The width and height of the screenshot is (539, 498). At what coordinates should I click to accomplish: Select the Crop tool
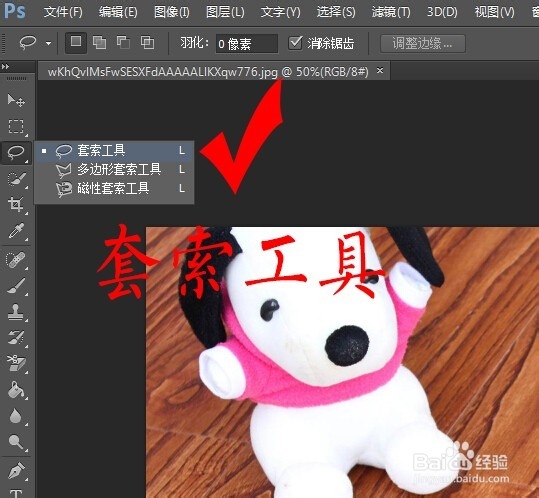tap(16, 204)
